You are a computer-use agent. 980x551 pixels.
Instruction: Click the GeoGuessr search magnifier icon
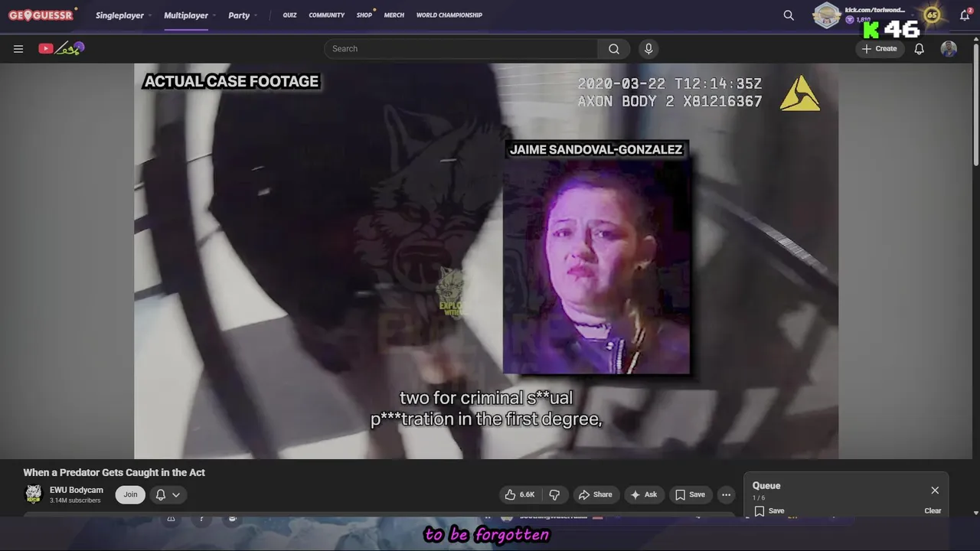coord(789,15)
